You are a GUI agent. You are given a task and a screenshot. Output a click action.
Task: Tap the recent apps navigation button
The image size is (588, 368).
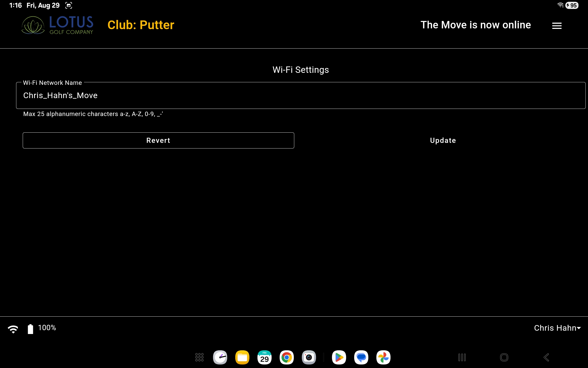(x=462, y=357)
